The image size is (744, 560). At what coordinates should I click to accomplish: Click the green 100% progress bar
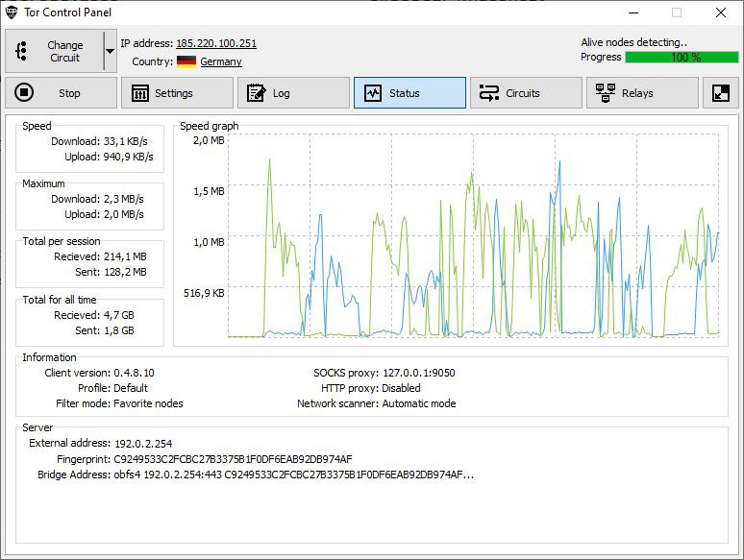pos(682,58)
